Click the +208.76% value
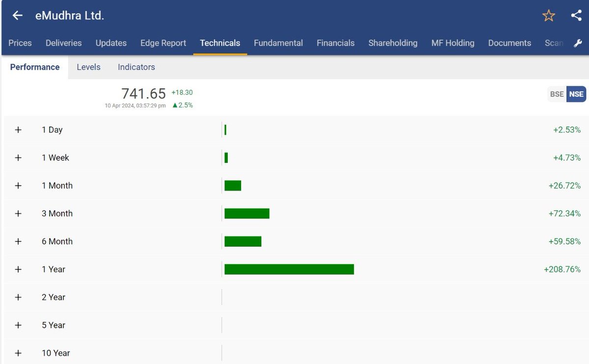 (562, 270)
